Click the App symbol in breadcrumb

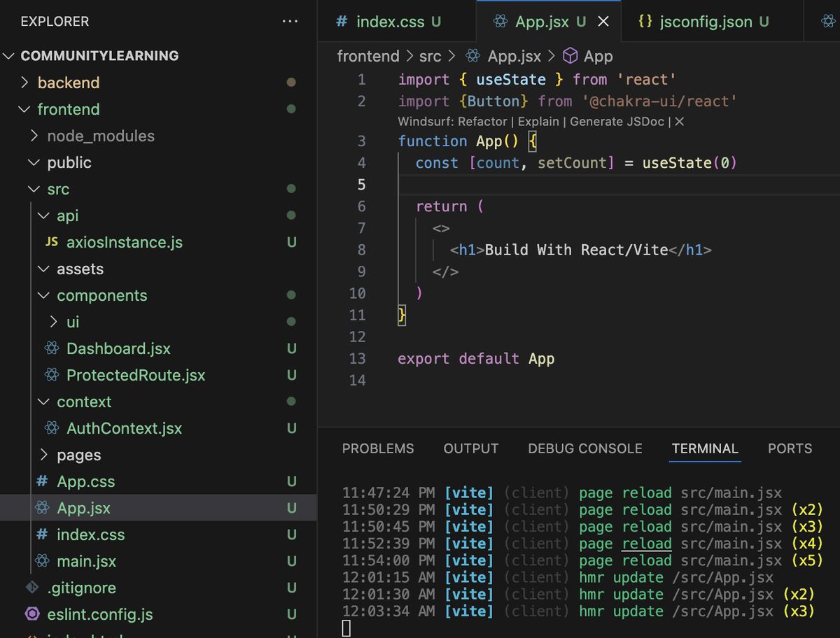[598, 56]
